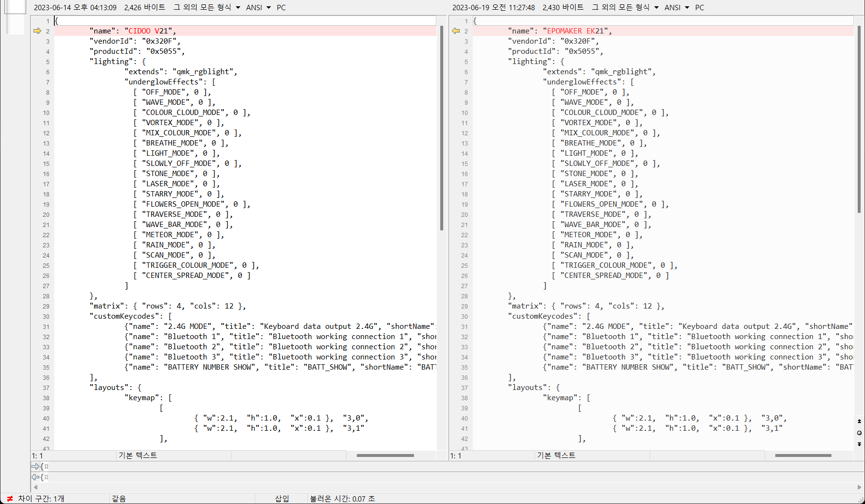The width and height of the screenshot is (865, 504).
Task: Click PC line ending label in left header
Action: click(281, 8)
